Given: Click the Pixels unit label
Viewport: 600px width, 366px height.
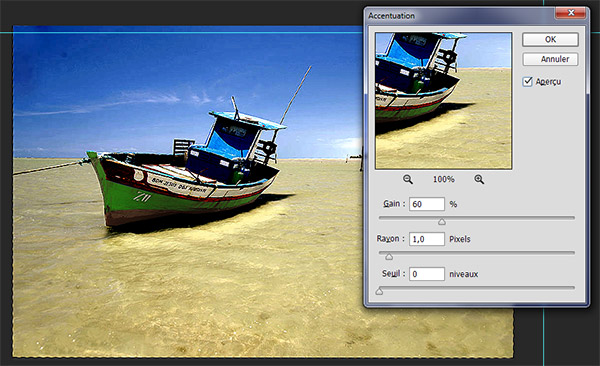Looking at the screenshot, I should [x=460, y=239].
